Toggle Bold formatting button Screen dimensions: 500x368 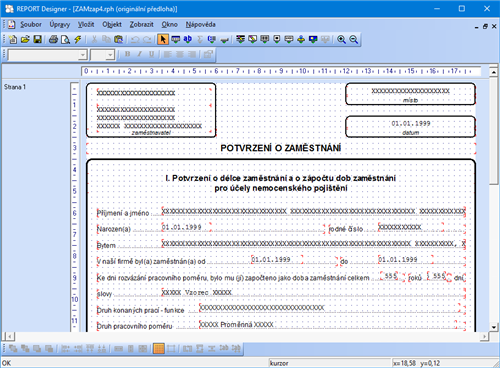pyautogui.click(x=127, y=54)
